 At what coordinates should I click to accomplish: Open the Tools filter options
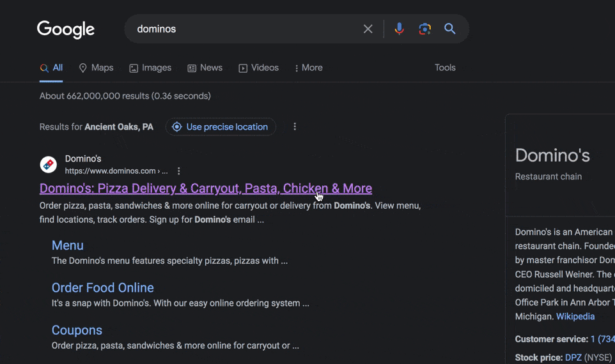445,68
